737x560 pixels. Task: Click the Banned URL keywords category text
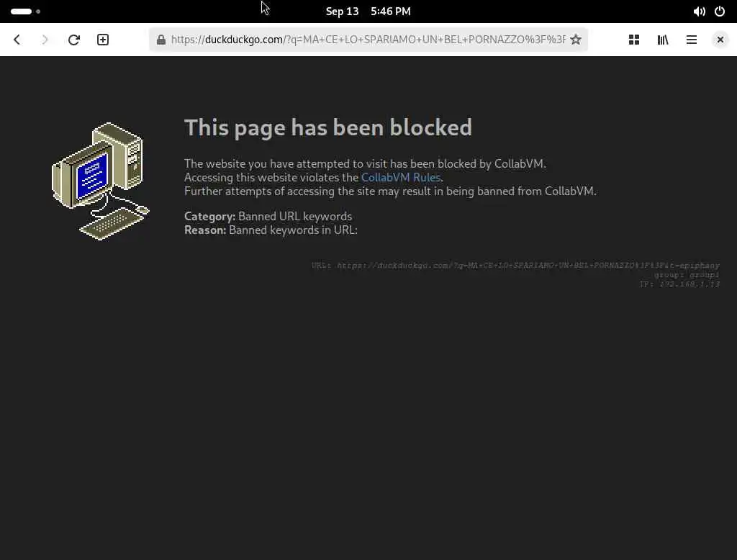(294, 216)
